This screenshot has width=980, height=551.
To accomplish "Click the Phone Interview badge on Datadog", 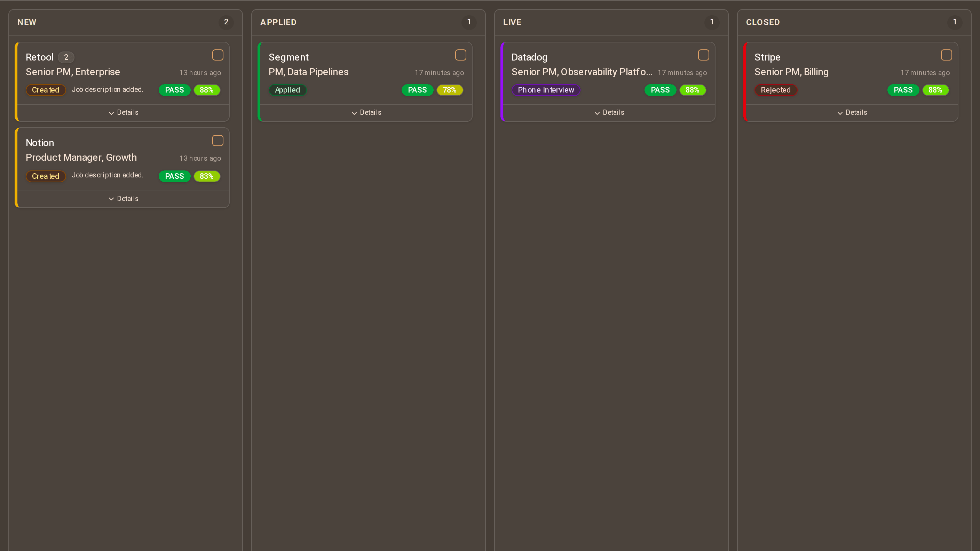I will click(x=546, y=90).
